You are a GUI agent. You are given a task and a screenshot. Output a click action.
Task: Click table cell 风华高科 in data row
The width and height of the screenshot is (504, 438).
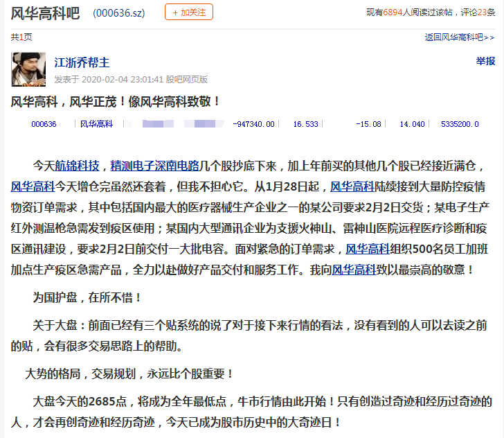click(96, 124)
